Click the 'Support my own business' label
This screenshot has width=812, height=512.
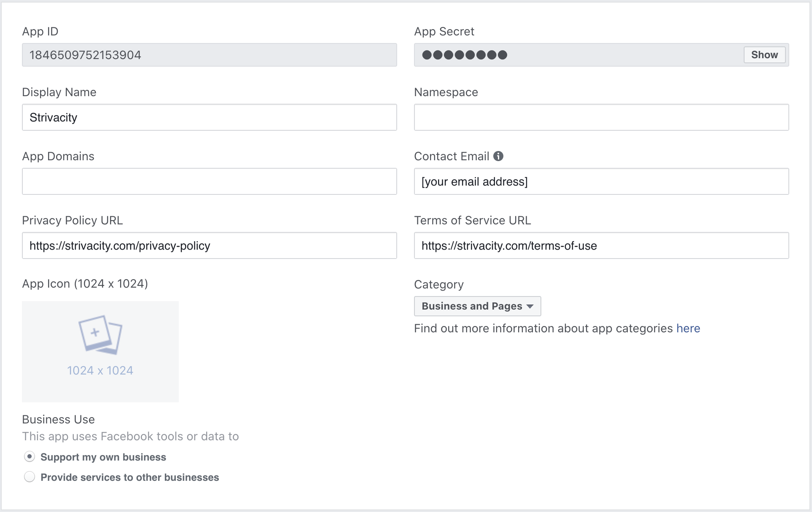point(103,457)
